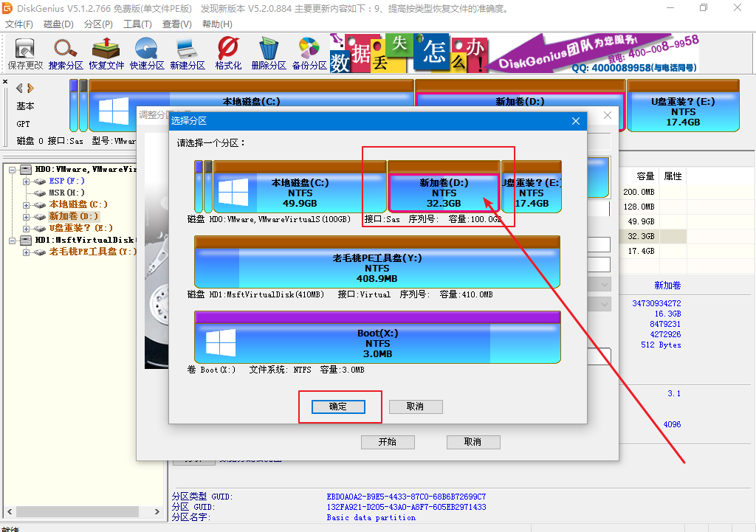Image resolution: width=756 pixels, height=532 pixels.
Task: Click the 17.4GB capacity cell in partition table
Action: tap(641, 251)
